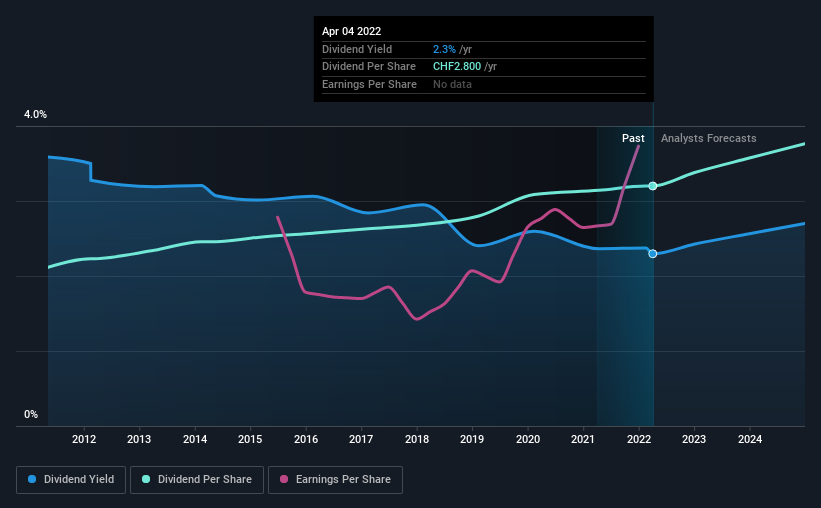Select the teal Dividend Per Share data point marker
821x508 pixels.
click(x=652, y=186)
